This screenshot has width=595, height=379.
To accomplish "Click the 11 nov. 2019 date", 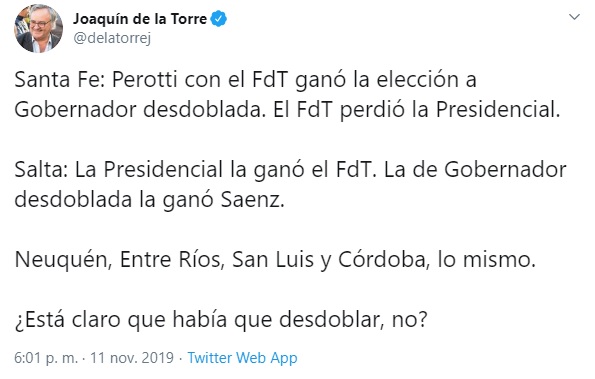I will [x=132, y=358].
